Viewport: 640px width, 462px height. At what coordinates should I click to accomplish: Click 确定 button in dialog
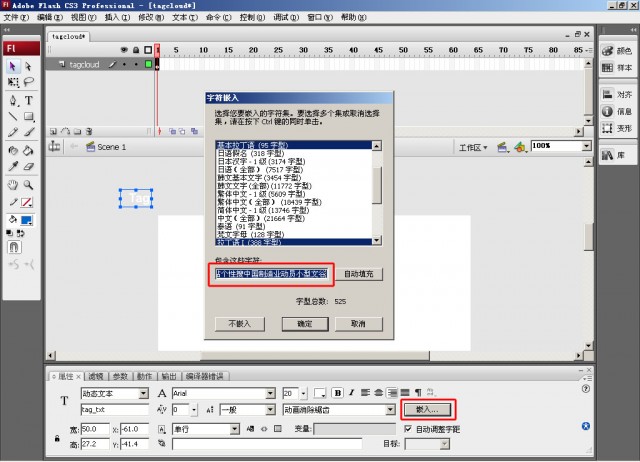305,324
